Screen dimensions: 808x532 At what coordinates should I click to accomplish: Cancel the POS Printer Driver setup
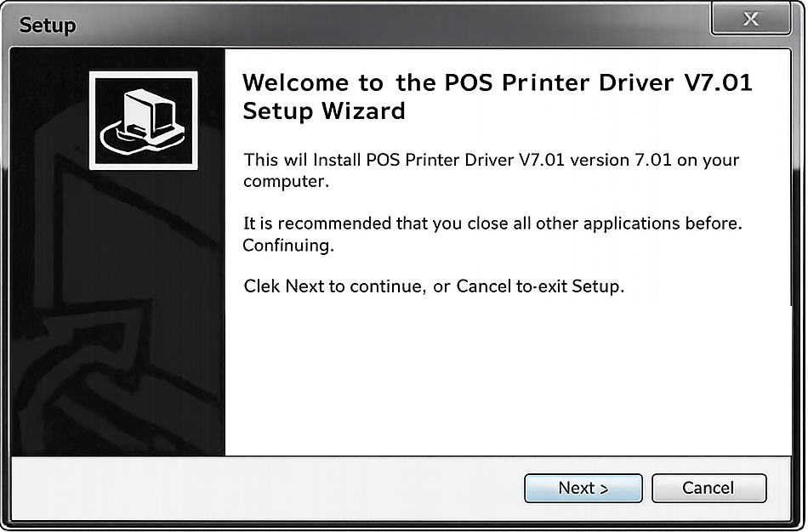[709, 488]
